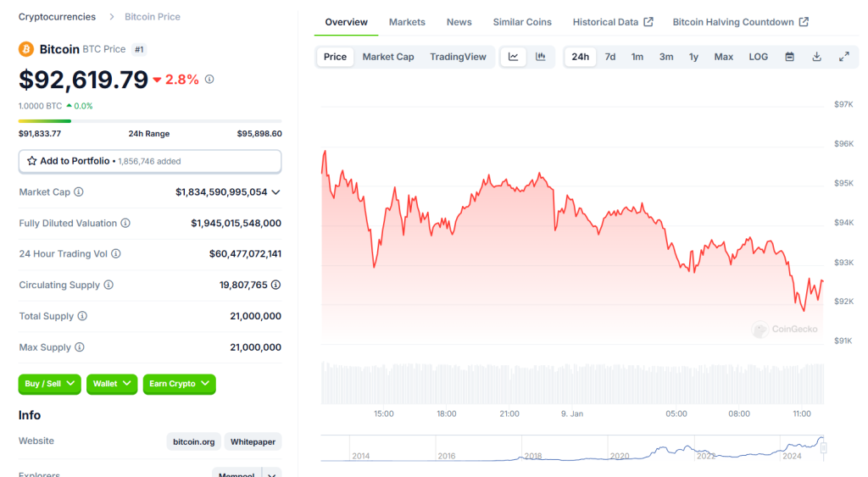Click the $91,833.77 range low value
Image resolution: width=868 pixels, height=477 pixels.
40,133
